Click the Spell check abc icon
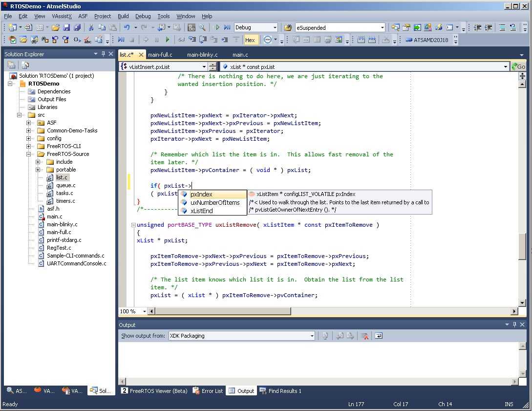The image size is (532, 411). pos(87,40)
